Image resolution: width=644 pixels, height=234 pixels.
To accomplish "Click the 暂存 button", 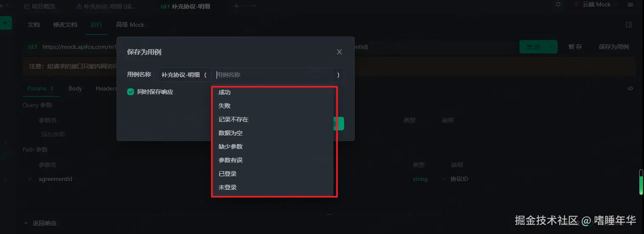I will pos(575,47).
